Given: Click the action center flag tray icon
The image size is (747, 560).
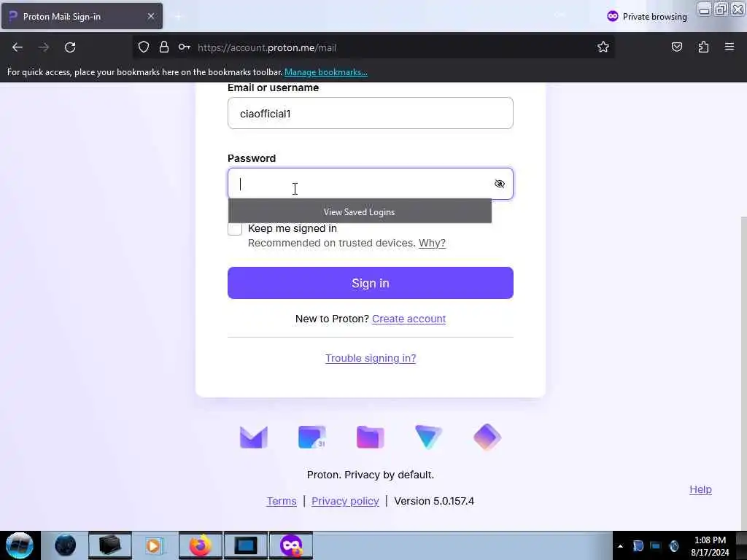Looking at the screenshot, I should coord(638,546).
